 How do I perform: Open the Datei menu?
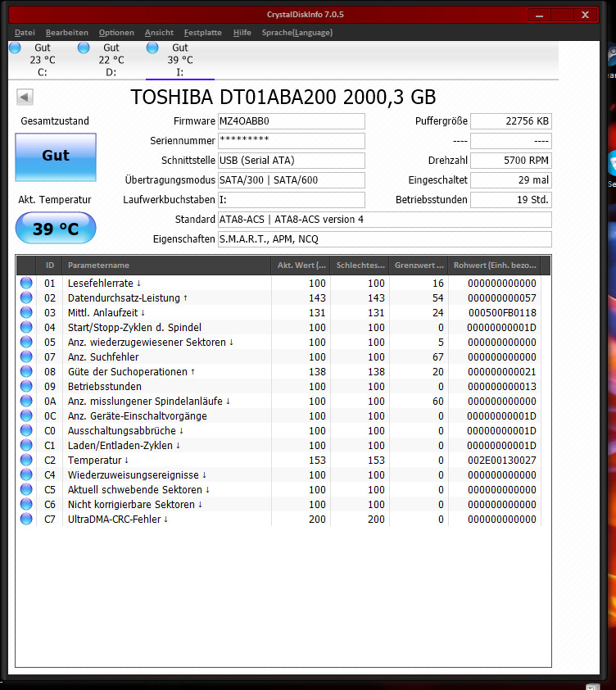point(25,33)
